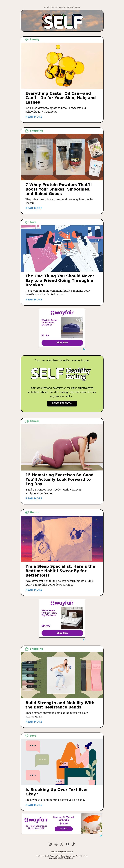Click the AdChoices icon below sheet set ad
The width and height of the screenshot is (124, 868).
(84, 349)
